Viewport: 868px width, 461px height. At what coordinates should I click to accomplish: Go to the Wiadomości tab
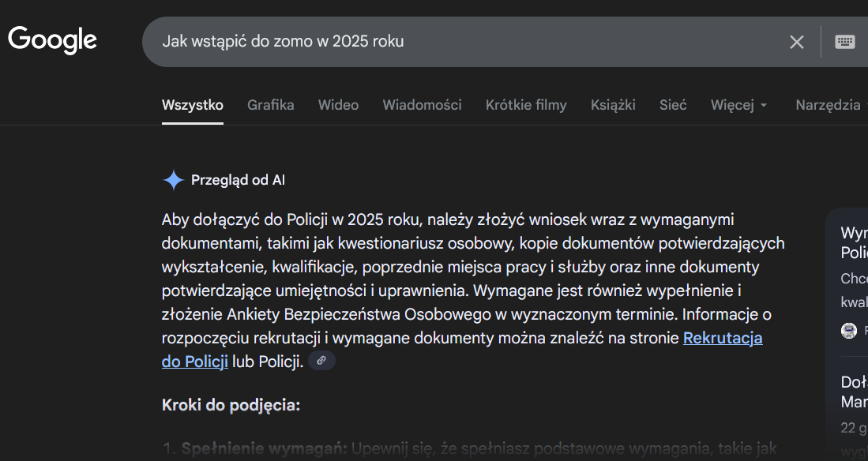(x=422, y=105)
